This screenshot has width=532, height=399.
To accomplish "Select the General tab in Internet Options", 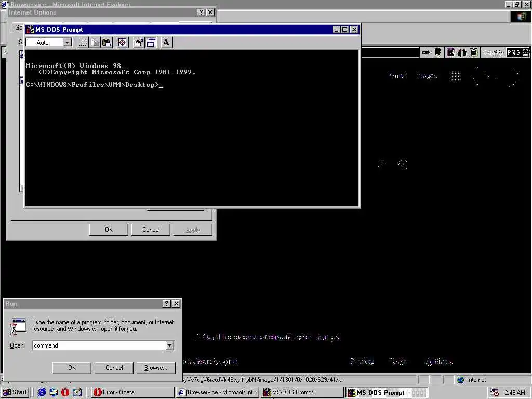I will [19, 28].
